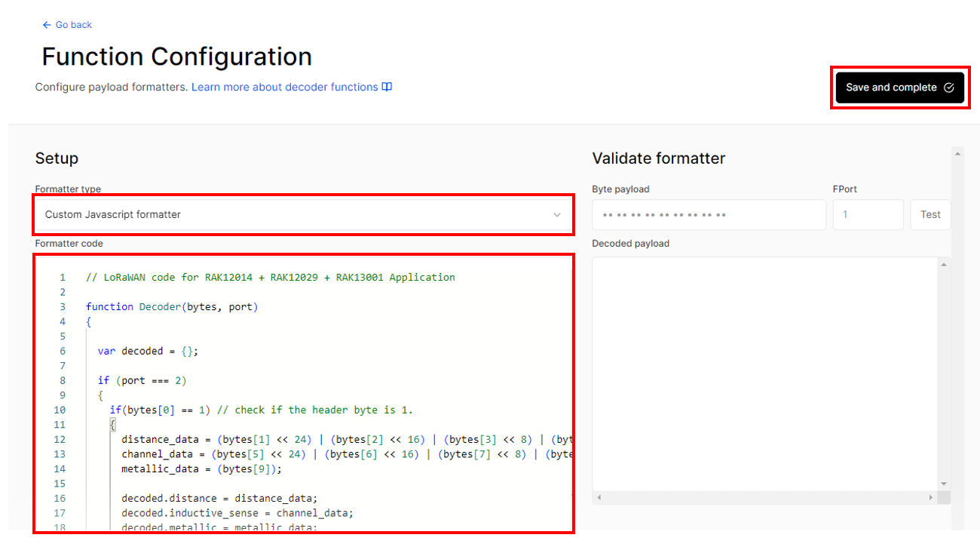Click the book icon after decoder functions
The height and width of the screenshot is (547, 980).
click(387, 87)
